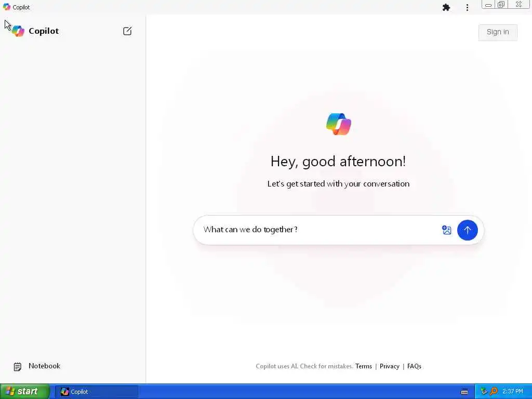Click the Notebook page icon in sidebar
The image size is (532, 399).
click(x=17, y=367)
